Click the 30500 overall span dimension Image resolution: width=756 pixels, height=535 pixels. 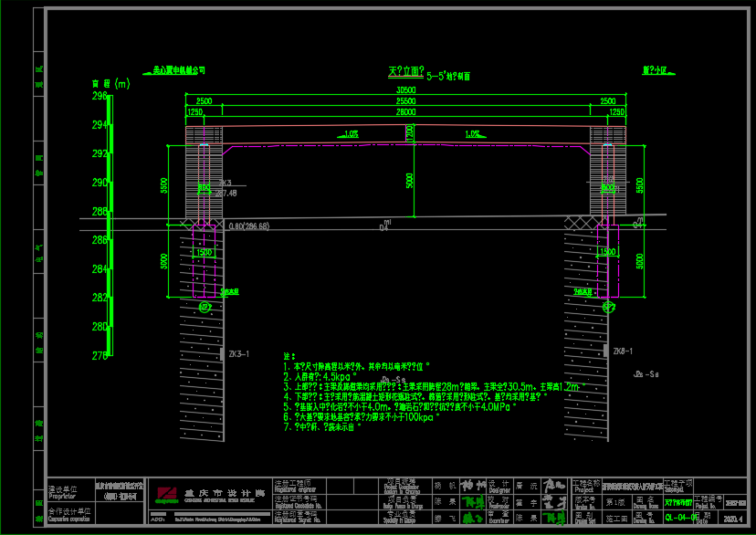(406, 90)
